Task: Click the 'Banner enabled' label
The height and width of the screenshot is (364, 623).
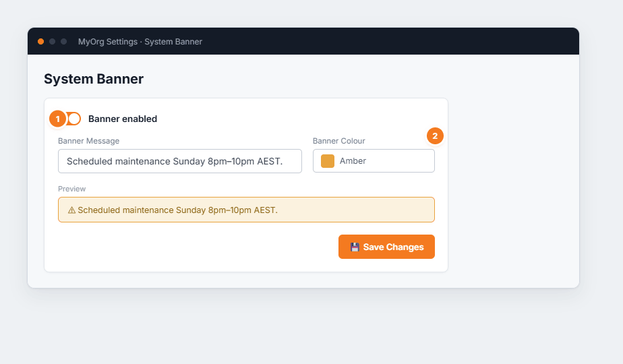Action: [123, 119]
